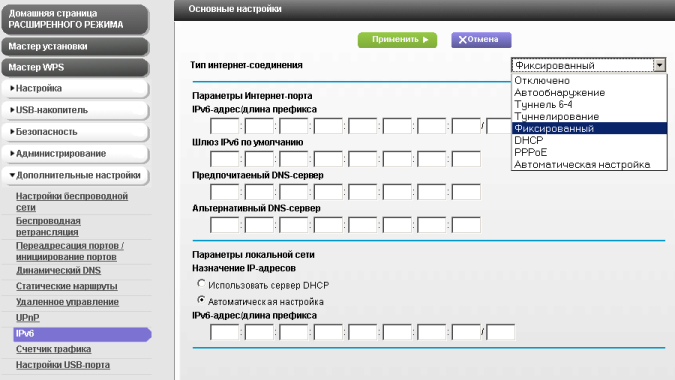Open the Счетчик трафика link
This screenshot has height=380, width=675.
pos(53,349)
